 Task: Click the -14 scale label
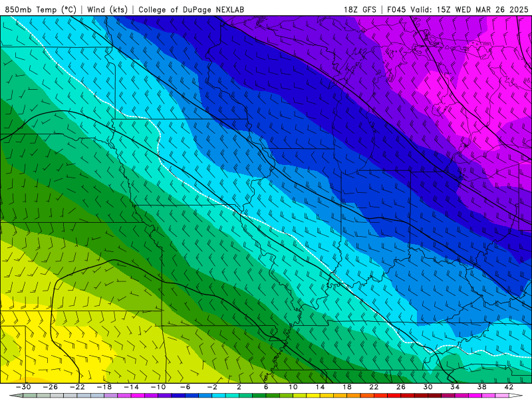point(131,387)
